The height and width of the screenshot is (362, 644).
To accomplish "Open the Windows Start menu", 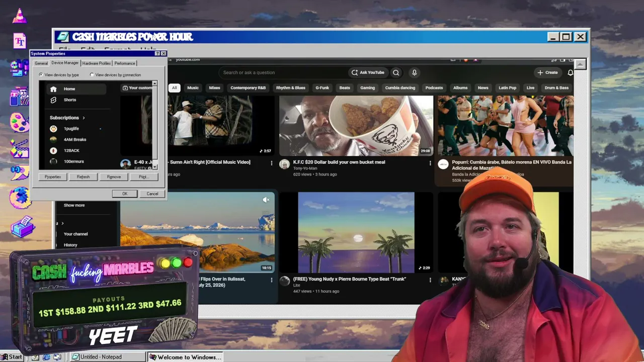I will pos(12,357).
